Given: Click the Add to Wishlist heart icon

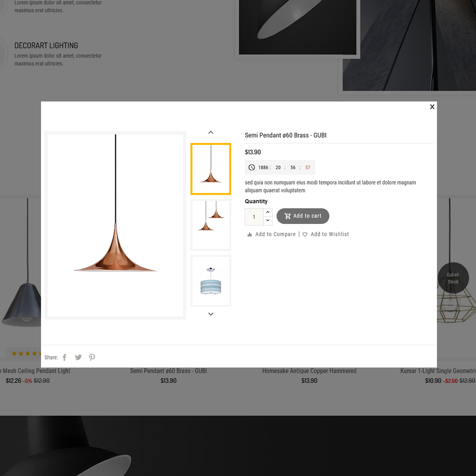Looking at the screenshot, I should click(x=305, y=234).
